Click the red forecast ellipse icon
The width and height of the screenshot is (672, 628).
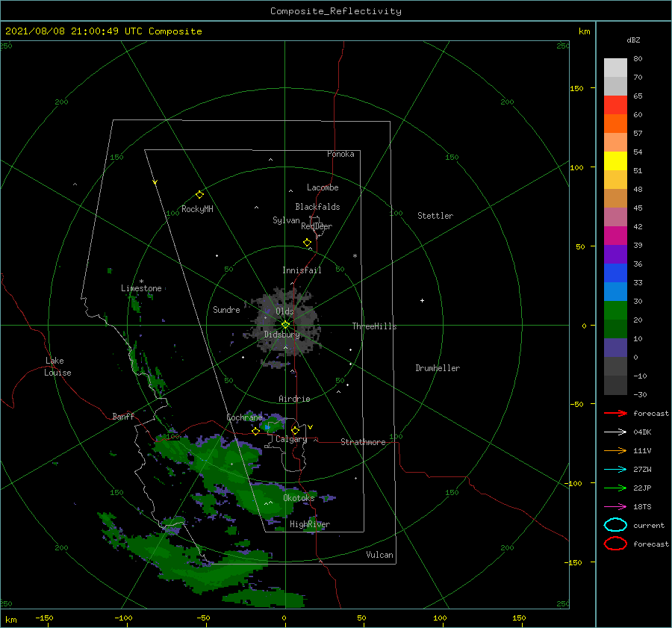615,544
